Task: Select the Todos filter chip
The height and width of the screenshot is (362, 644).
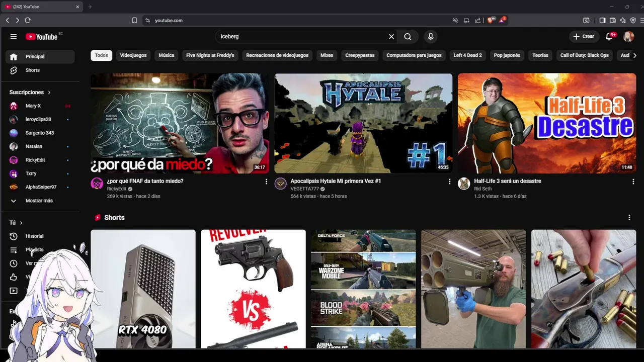Action: 101,55
